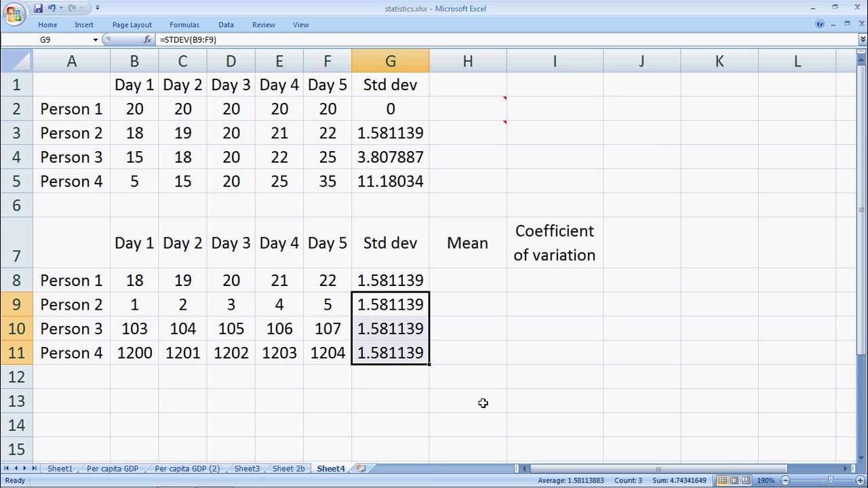Viewport: 868px width, 488px height.
Task: Switch to Normal view in status bar
Action: pyautogui.click(x=723, y=481)
